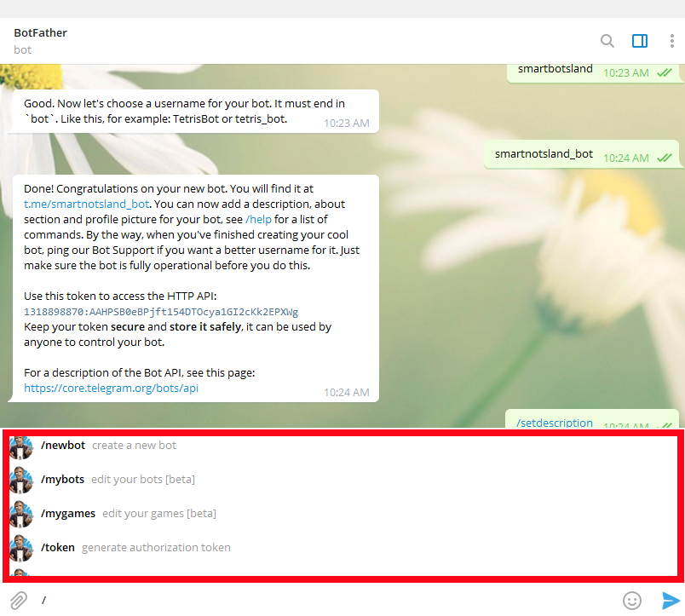This screenshot has height=616, width=685.
Task: Pick the /token command suggestion
Action: [x=58, y=548]
